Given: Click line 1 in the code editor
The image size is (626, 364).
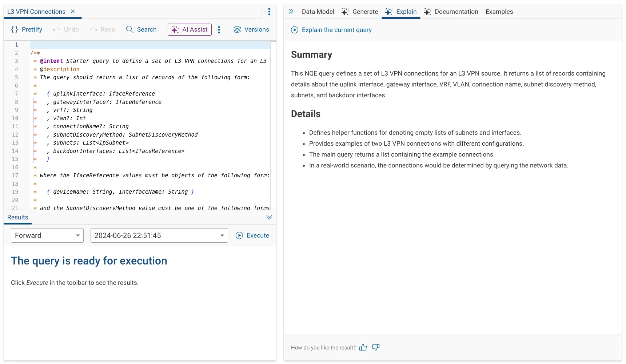Looking at the screenshot, I should click(x=150, y=45).
